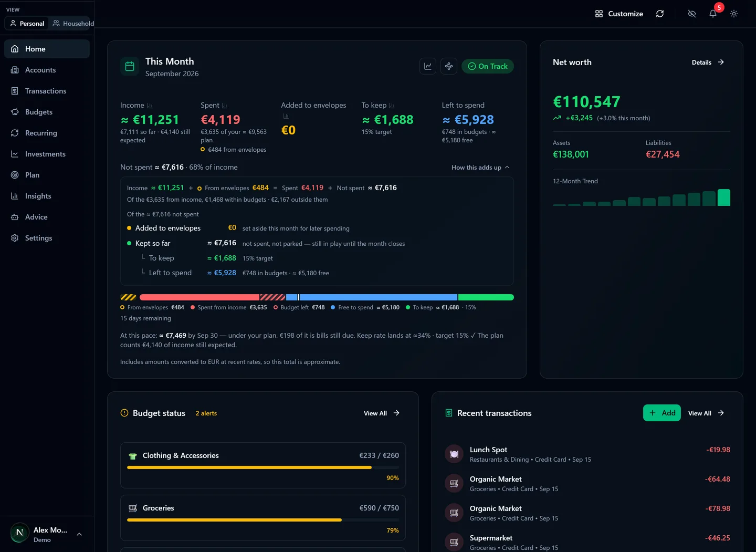Viewport: 756px width, 552px height.
Task: Open Investments from the sidebar
Action: coord(47,154)
